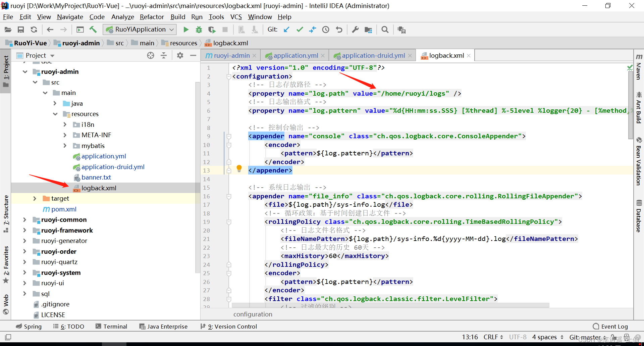Toggle the 7: Structure tool window
644x346 pixels.
[6, 214]
